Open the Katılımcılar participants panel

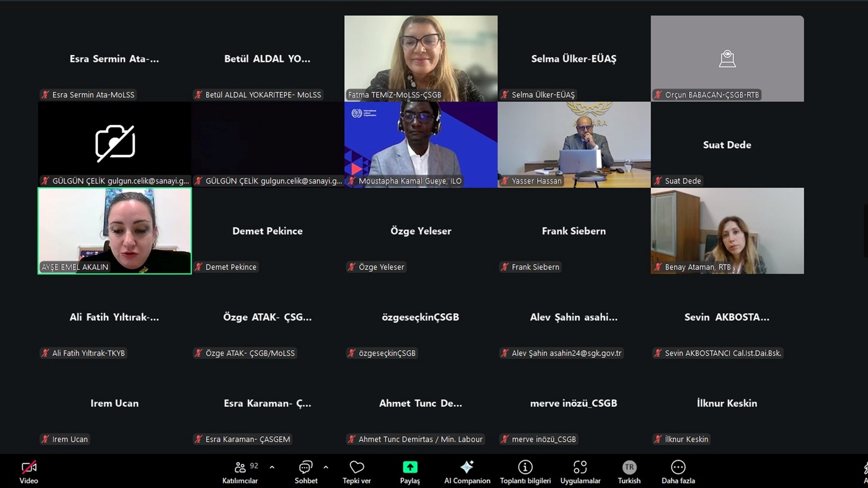click(240, 467)
